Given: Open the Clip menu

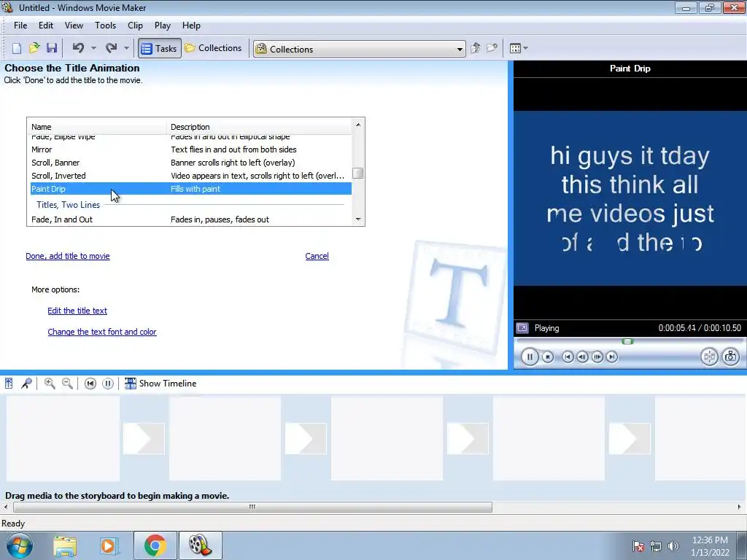Looking at the screenshot, I should pyautogui.click(x=135, y=26).
